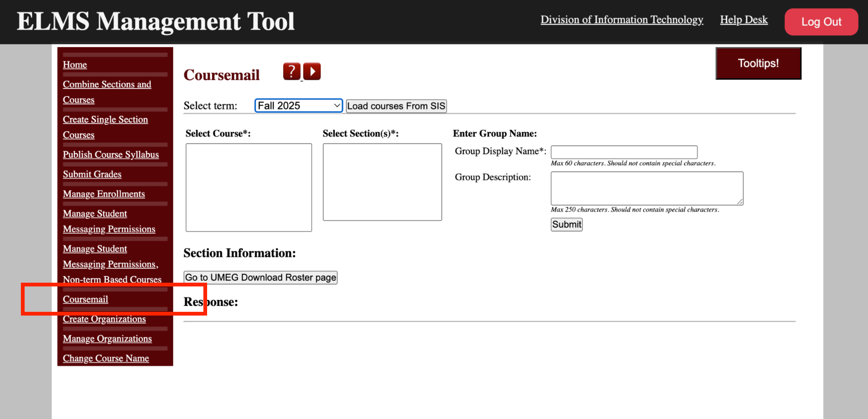This screenshot has width=868, height=419.
Task: Select Manage Enrollments in the sidebar
Action: (x=104, y=194)
